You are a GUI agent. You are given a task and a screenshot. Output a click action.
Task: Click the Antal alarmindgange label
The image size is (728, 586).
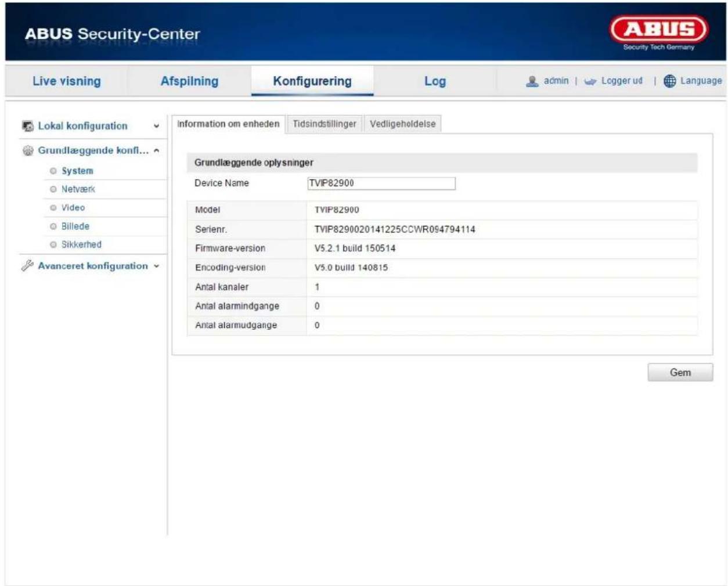(x=237, y=306)
